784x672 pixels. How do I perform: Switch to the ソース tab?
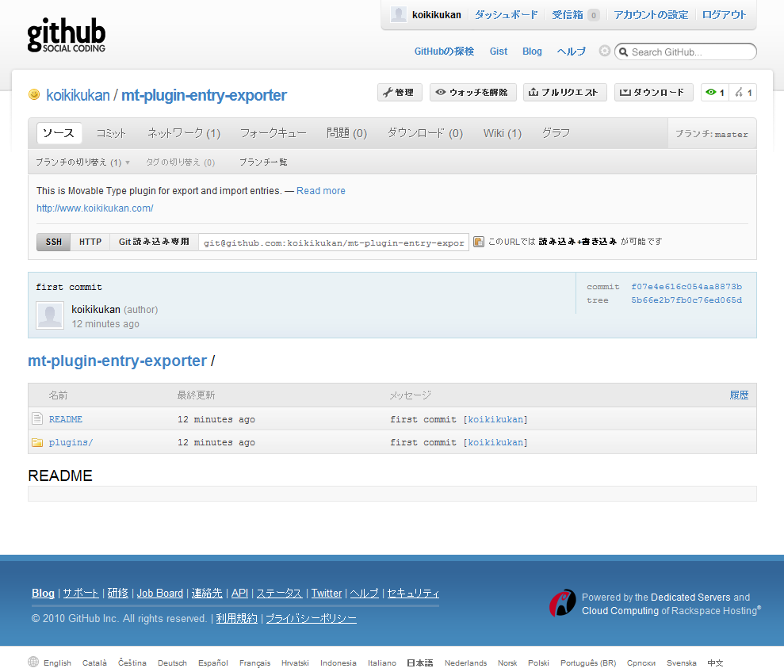59,133
